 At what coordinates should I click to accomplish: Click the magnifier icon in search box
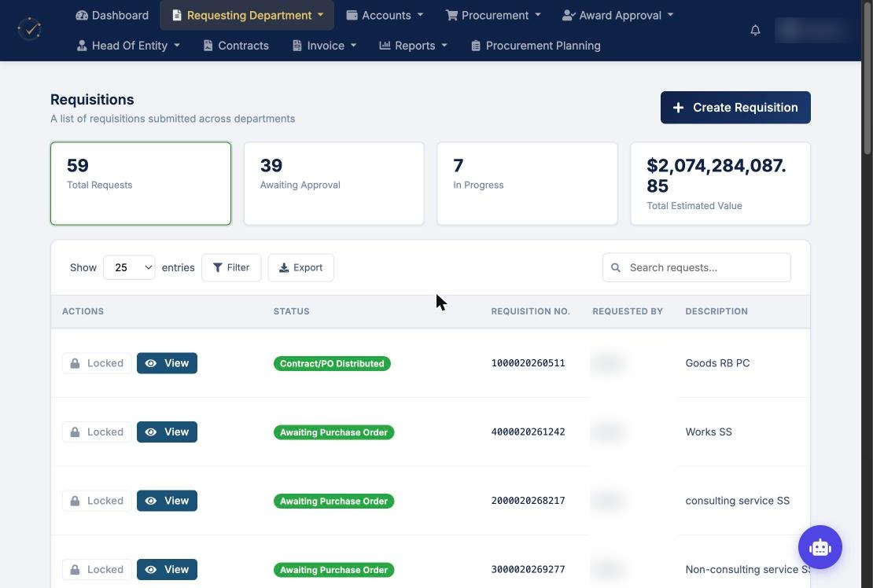pos(616,267)
